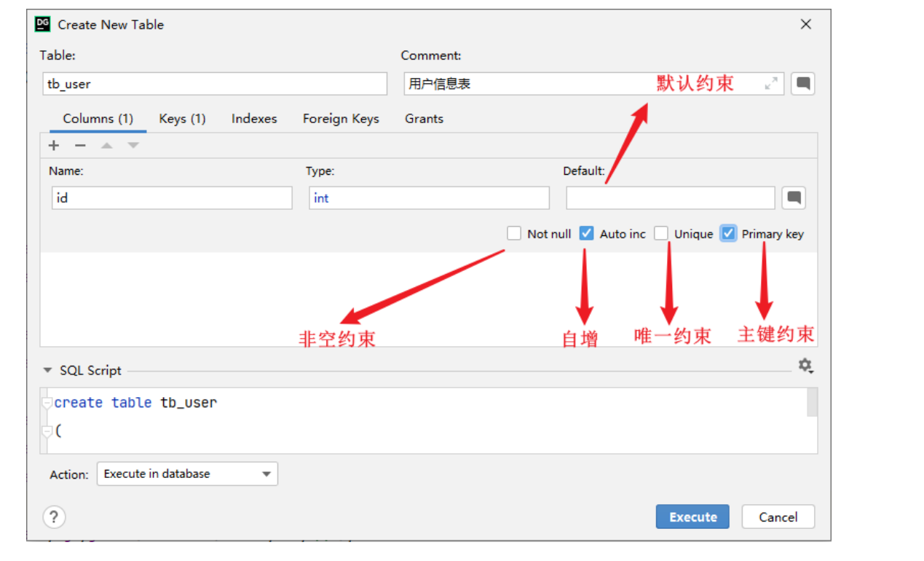The width and height of the screenshot is (924, 561).
Task: Open the help question mark button
Action: [54, 517]
